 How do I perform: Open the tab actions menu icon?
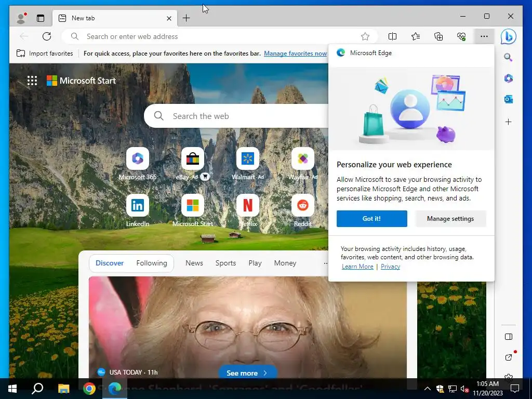tap(41, 18)
